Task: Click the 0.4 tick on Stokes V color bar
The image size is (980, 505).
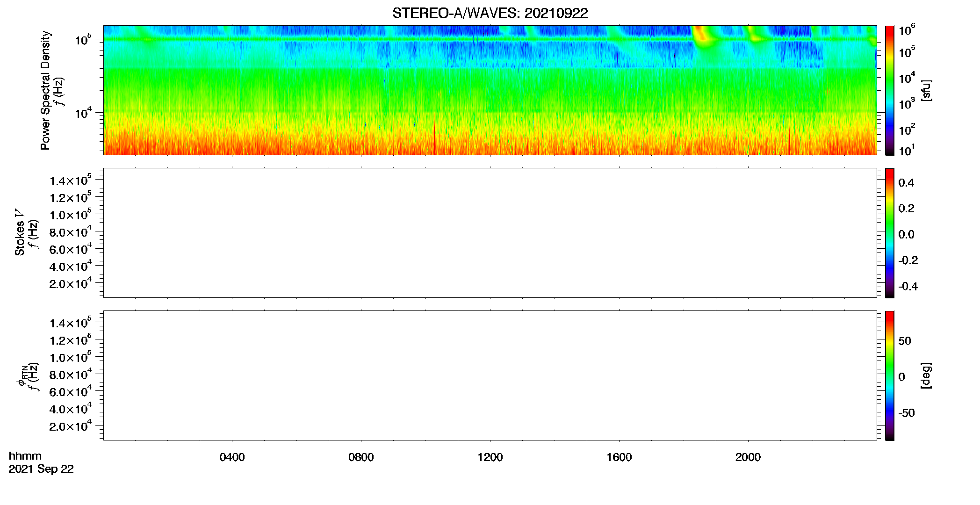Action: coord(906,183)
